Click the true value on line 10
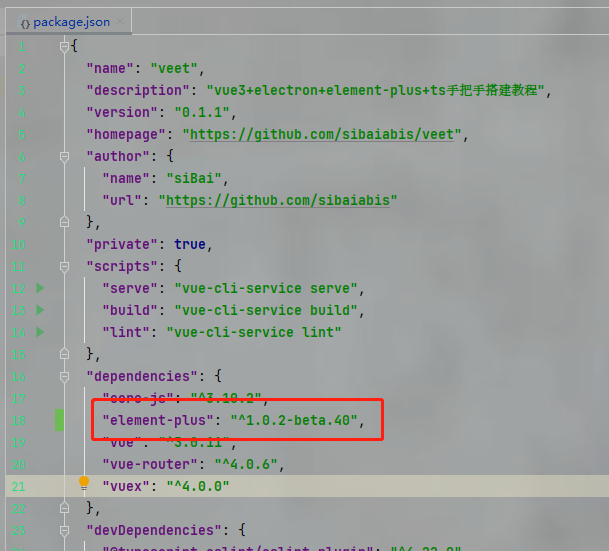Viewport: 609px width, 551px height. click(x=190, y=244)
